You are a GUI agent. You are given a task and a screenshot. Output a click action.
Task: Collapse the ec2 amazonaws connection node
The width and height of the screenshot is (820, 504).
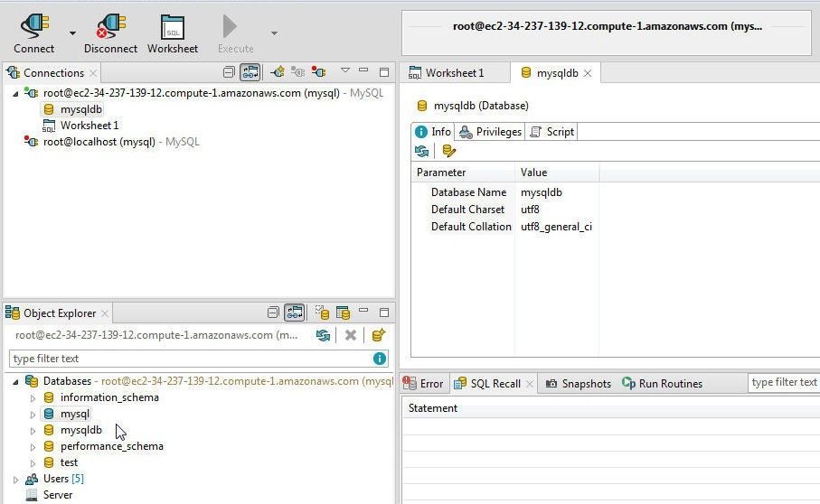click(x=15, y=94)
